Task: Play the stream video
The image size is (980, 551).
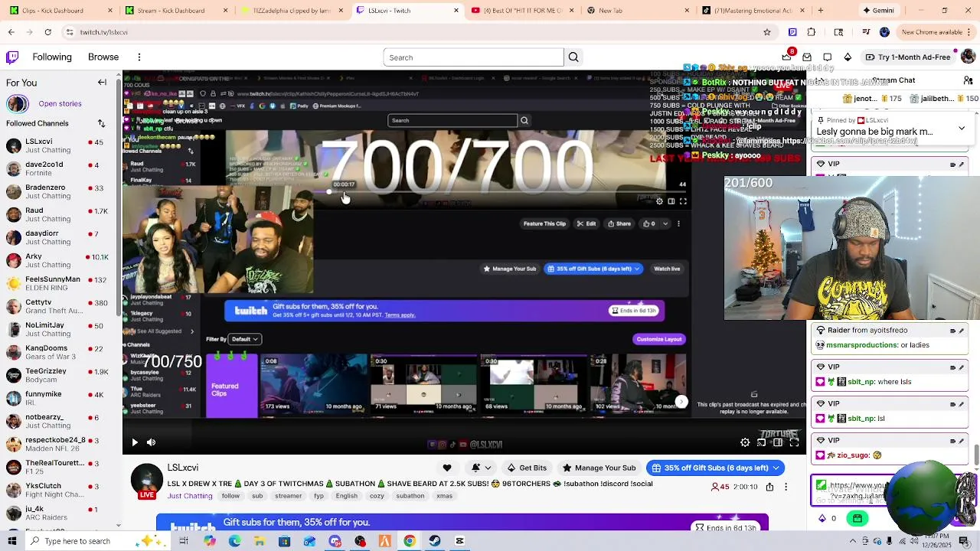Action: [135, 442]
